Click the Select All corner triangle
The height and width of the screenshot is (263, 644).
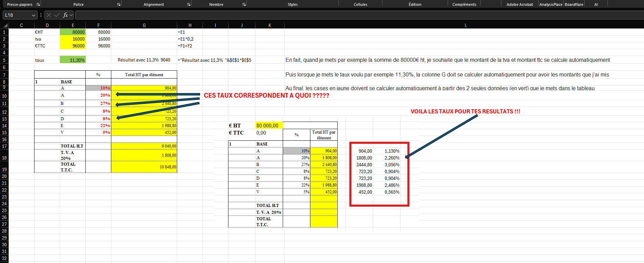tap(5, 25)
